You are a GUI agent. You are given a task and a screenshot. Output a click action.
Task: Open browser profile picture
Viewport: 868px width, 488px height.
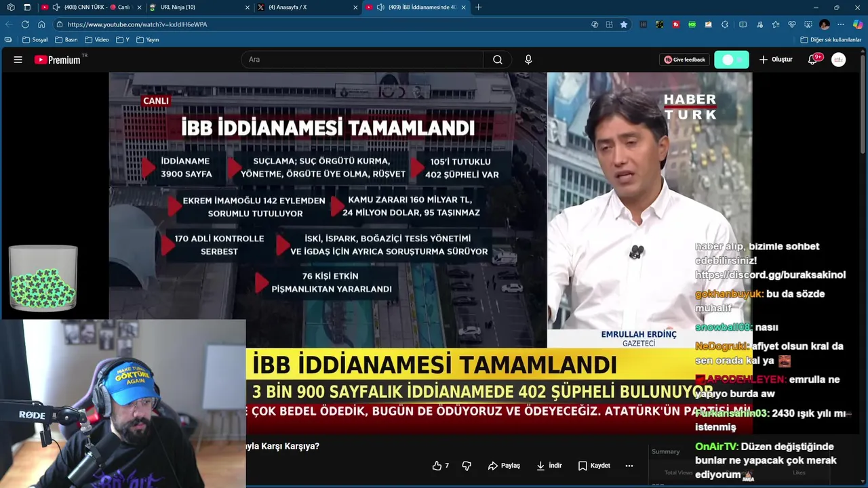tap(825, 24)
